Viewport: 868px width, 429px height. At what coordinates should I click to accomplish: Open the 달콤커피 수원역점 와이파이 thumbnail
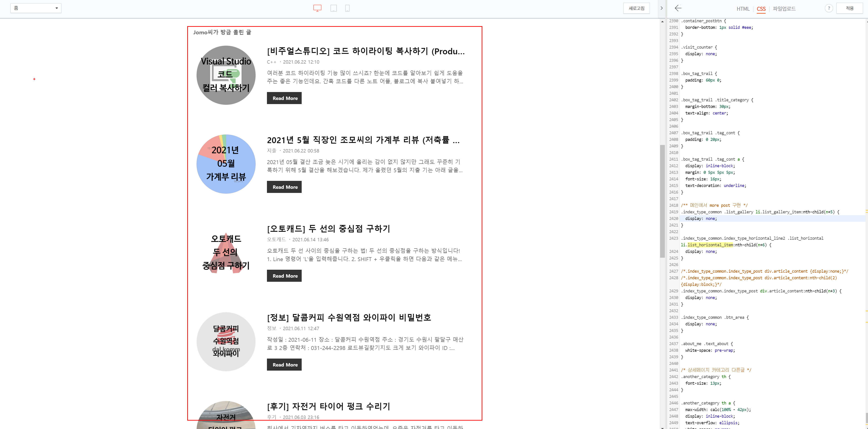pos(226,341)
